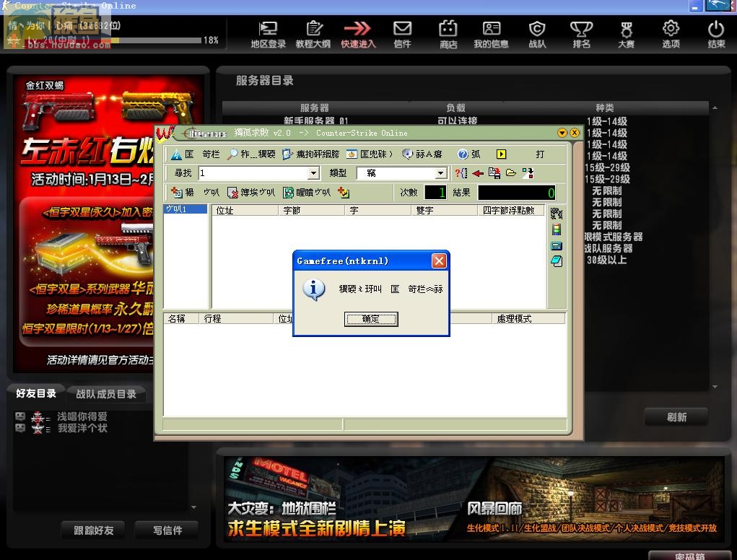The image size is (737, 560).
Task: Click the 服务器 server list column header
Action: click(x=315, y=108)
